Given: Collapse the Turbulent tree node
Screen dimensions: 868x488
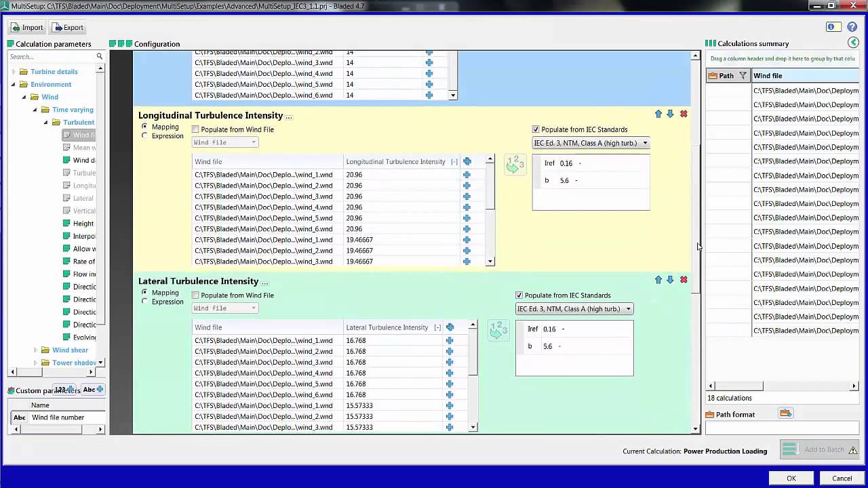Looking at the screenshot, I should (x=46, y=123).
